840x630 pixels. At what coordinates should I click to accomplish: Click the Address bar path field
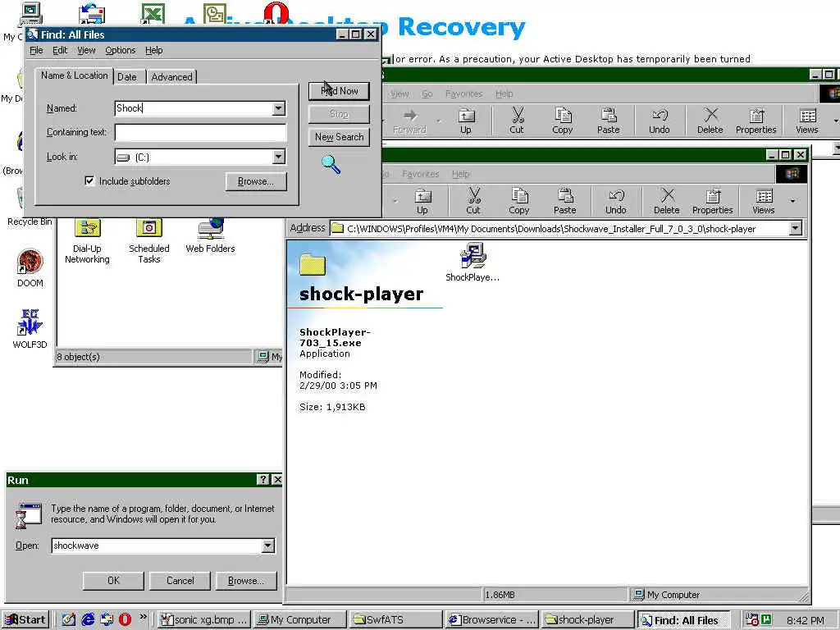click(559, 229)
